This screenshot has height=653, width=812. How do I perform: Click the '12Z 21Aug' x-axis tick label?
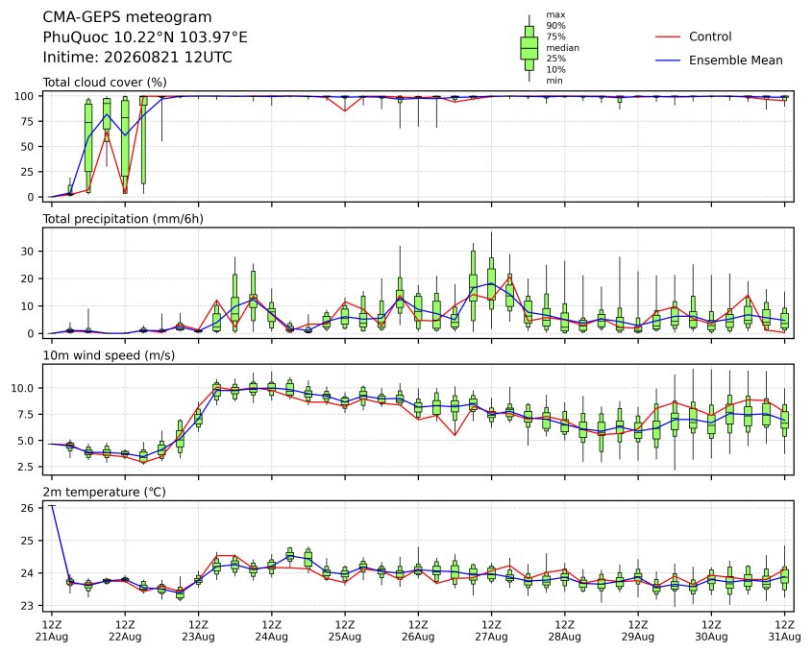pos(51,631)
